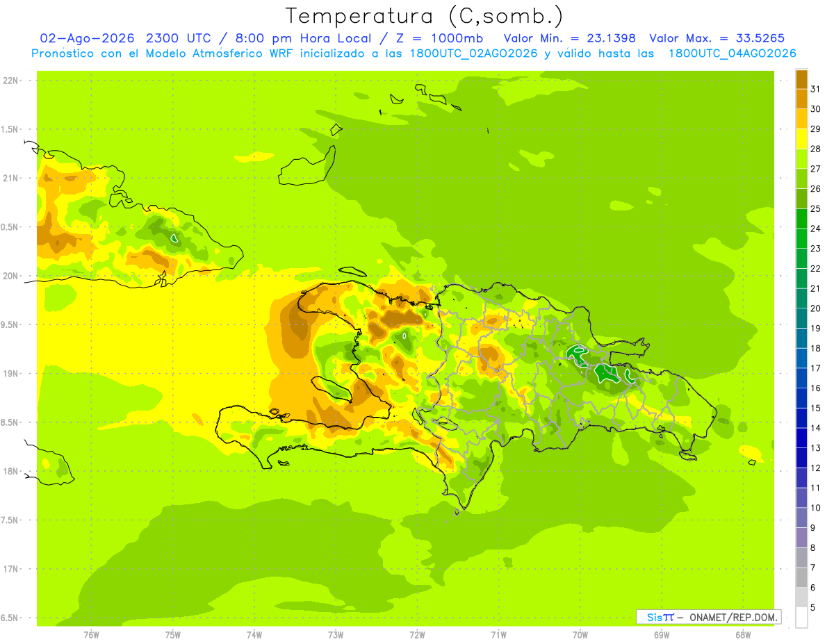Click the '72W' longitude axis label
834x644 pixels.
tap(417, 634)
